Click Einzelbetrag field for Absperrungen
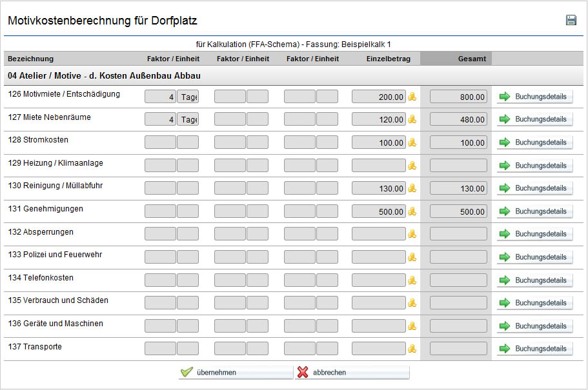The width and height of the screenshot is (588, 390). click(x=379, y=234)
